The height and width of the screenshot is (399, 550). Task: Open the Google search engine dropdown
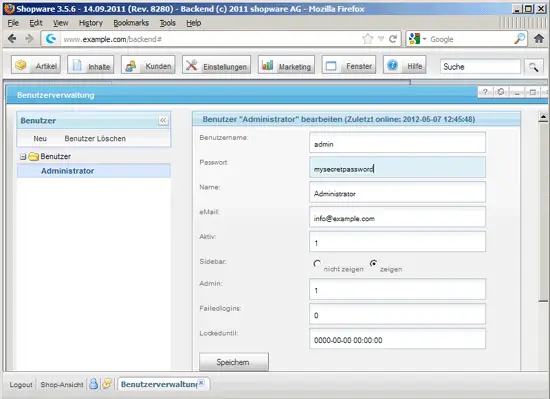click(417, 39)
